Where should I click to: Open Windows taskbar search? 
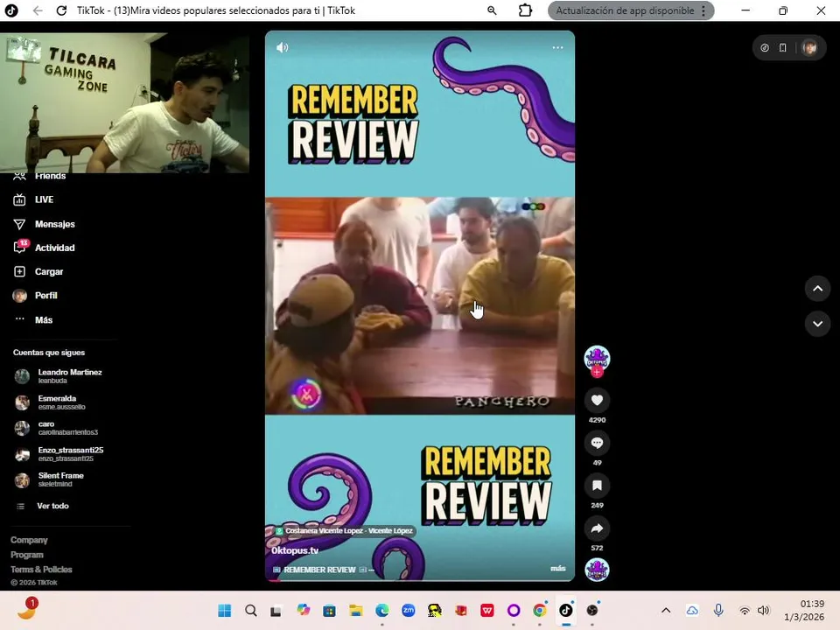[251, 610]
